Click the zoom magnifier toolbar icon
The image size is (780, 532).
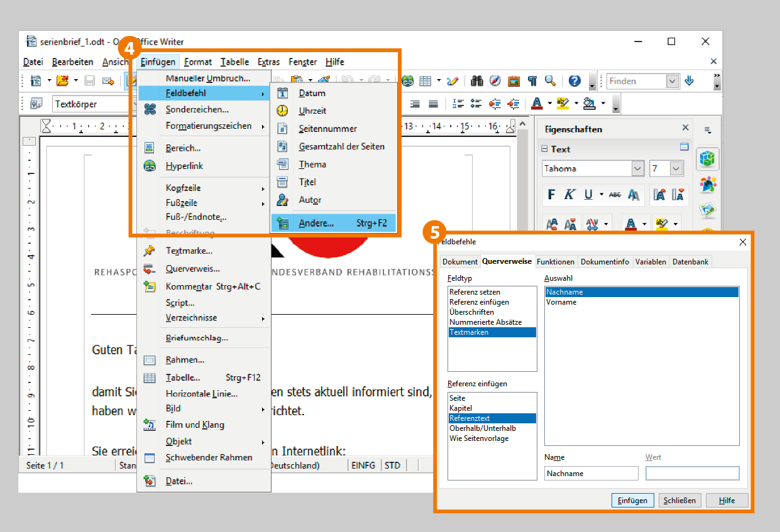point(551,81)
